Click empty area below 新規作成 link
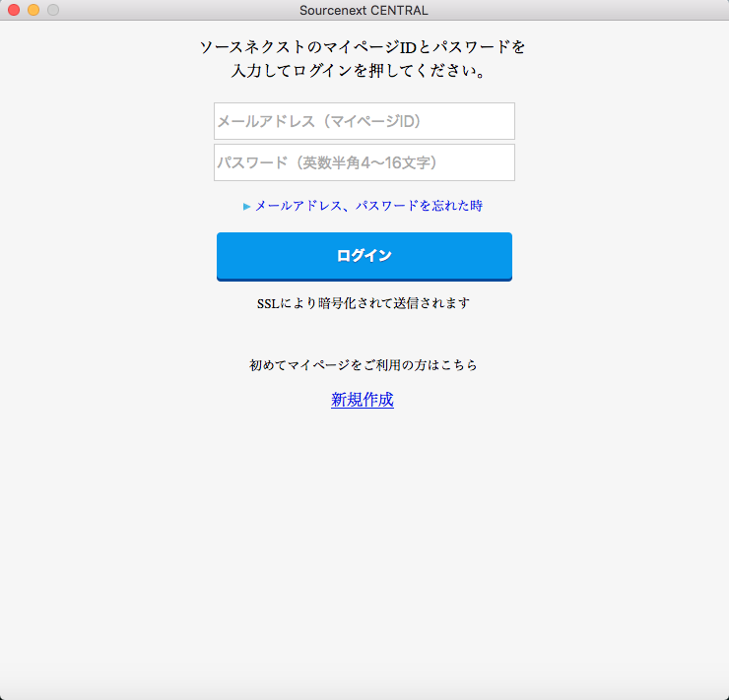 364,532
